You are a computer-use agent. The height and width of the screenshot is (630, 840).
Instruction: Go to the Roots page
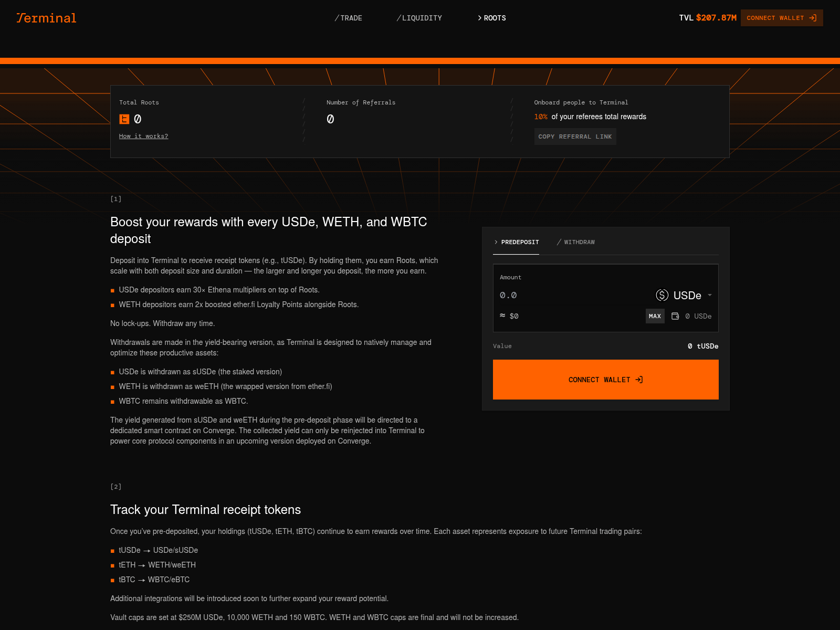point(492,18)
